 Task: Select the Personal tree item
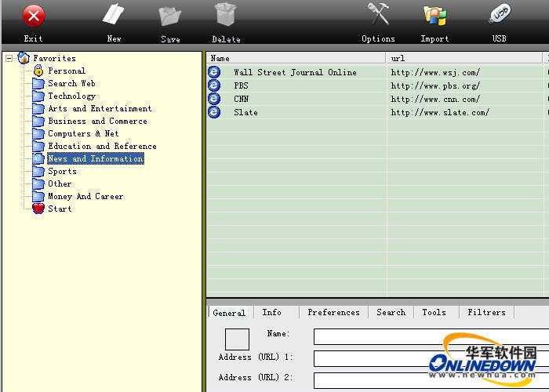tap(67, 71)
